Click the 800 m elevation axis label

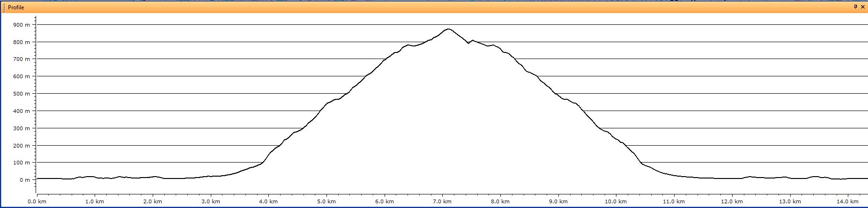click(22, 42)
